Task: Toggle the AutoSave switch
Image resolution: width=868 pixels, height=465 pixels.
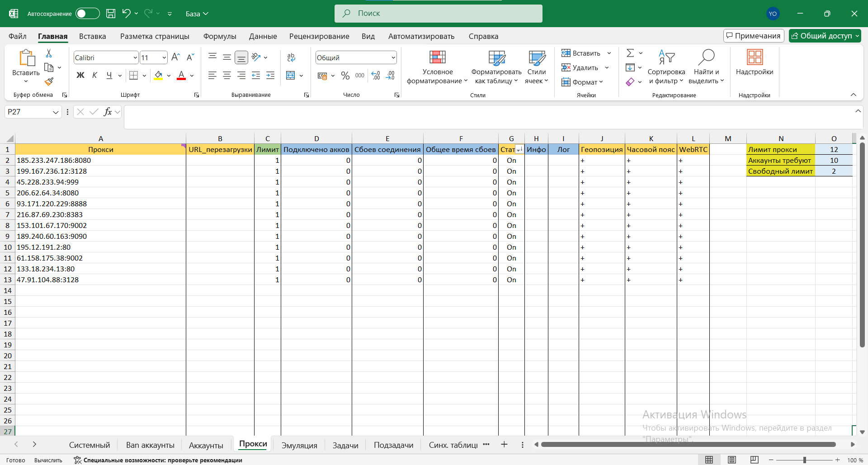Action: pyautogui.click(x=87, y=14)
